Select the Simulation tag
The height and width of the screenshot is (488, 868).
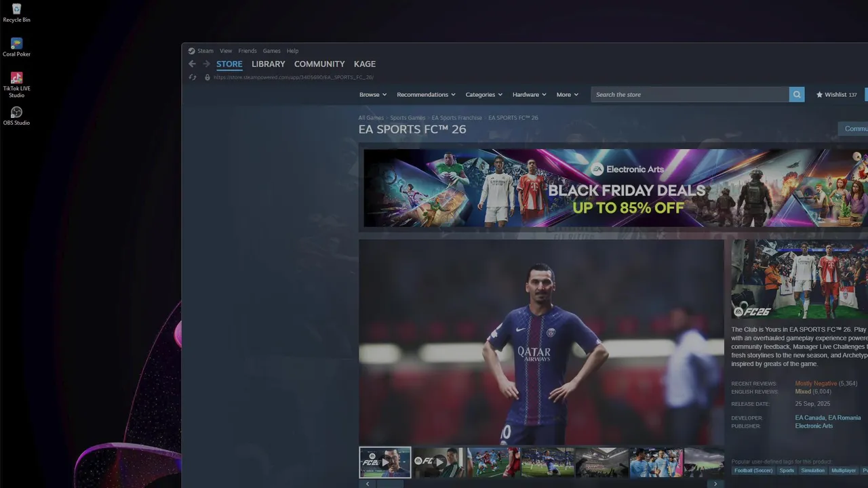tap(812, 470)
